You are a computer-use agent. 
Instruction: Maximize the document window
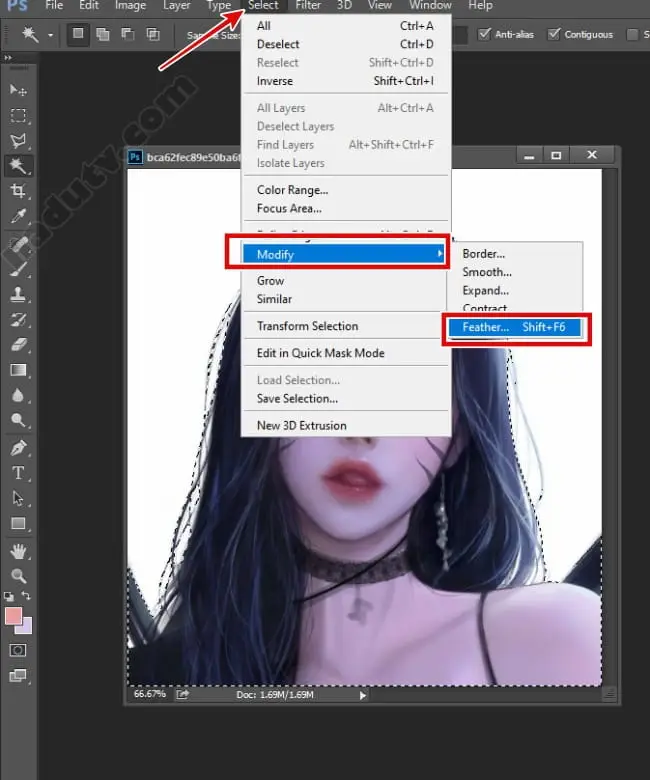coord(556,155)
